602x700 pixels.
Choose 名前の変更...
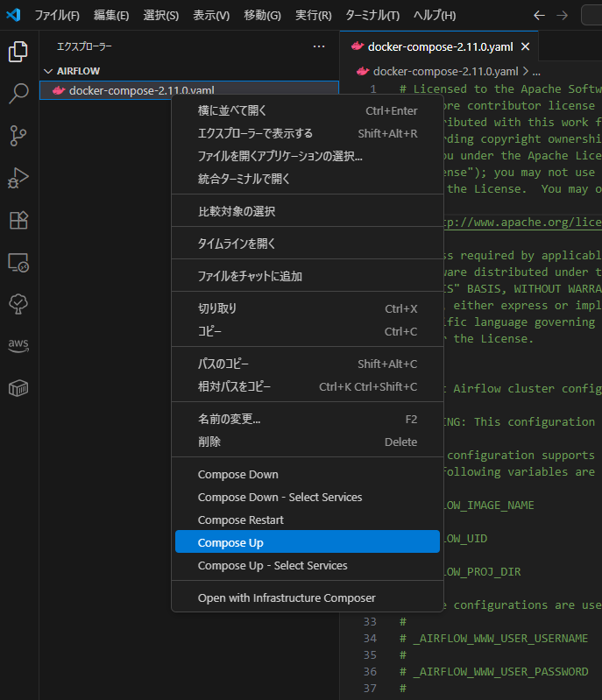(308, 419)
